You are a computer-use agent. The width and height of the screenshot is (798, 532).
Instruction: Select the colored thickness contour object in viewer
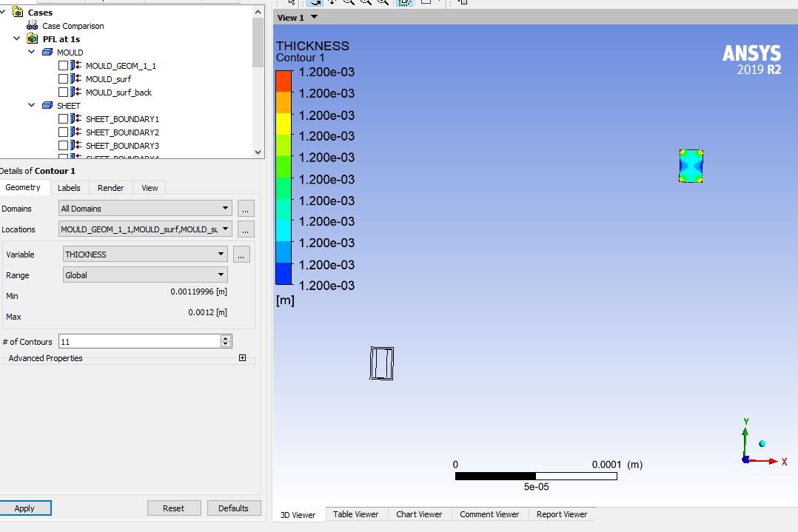click(x=691, y=166)
